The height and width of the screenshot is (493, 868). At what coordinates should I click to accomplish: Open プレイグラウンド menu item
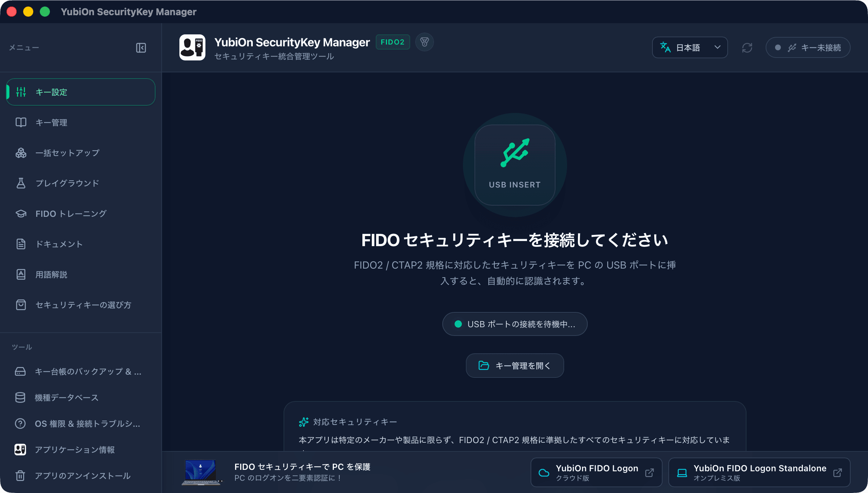coord(81,183)
